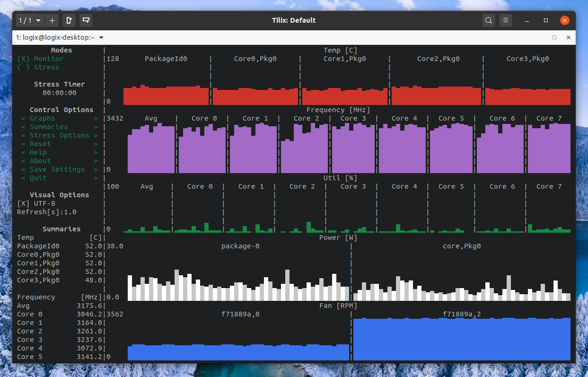Screen dimensions: 588x377
Task: Open the Tilix hamburger menu icon
Action: pos(505,20)
